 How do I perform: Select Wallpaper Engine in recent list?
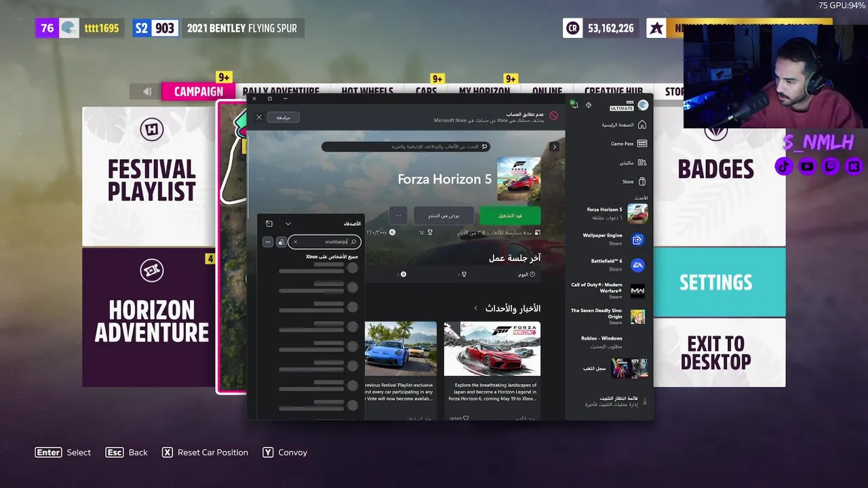tap(613, 239)
